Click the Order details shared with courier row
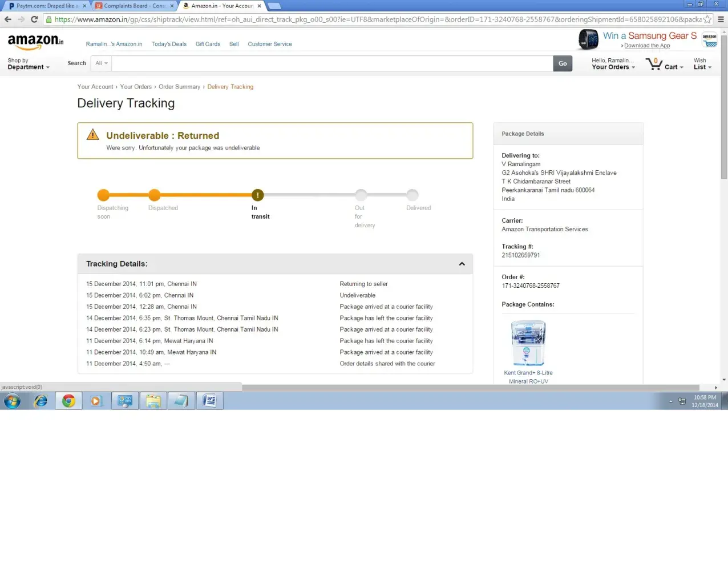Viewport: 728px width, 571px height. pos(275,364)
